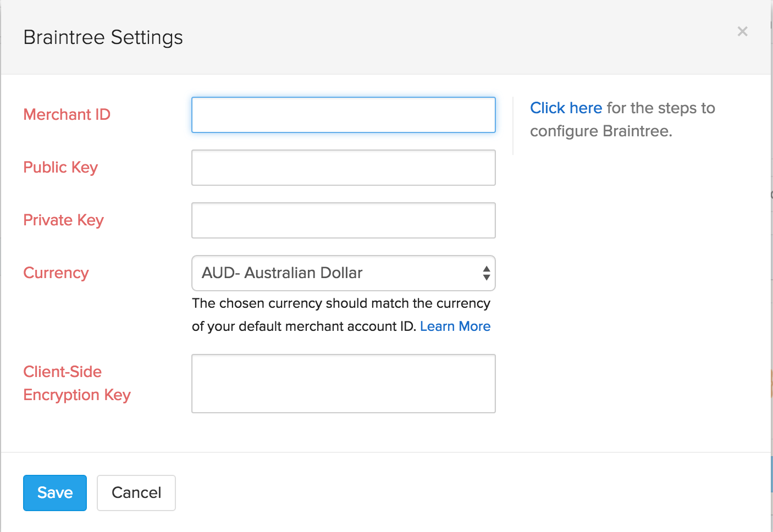Click the Client-Side Encryption Key field
Viewport: 773px width, 532px height.
[x=343, y=384]
